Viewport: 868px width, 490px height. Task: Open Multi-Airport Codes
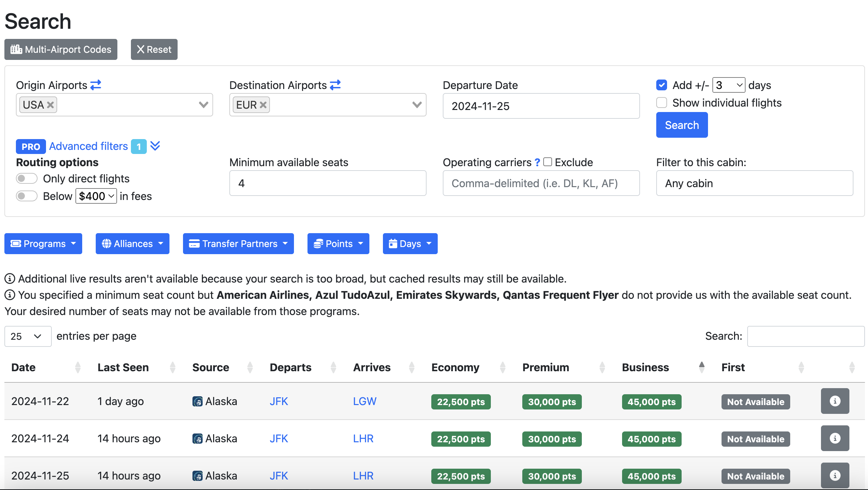(x=61, y=49)
